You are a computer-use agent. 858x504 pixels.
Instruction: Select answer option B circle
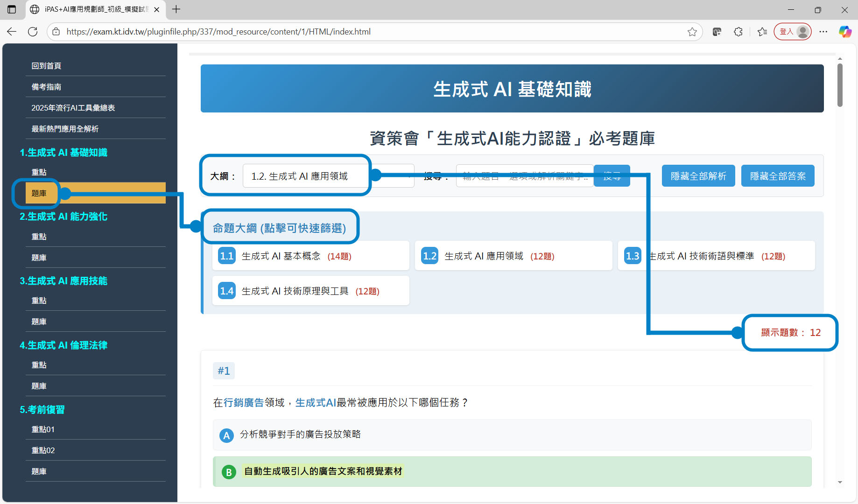[x=228, y=472]
